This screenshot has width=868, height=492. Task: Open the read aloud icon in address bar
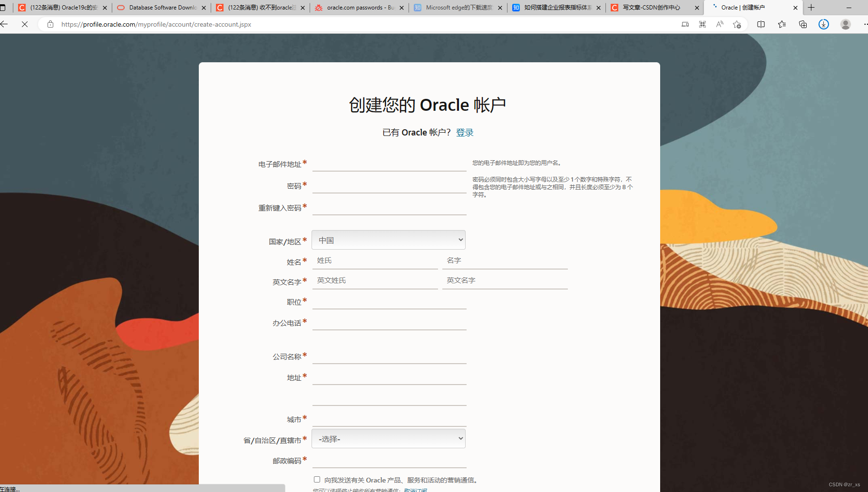click(x=720, y=24)
